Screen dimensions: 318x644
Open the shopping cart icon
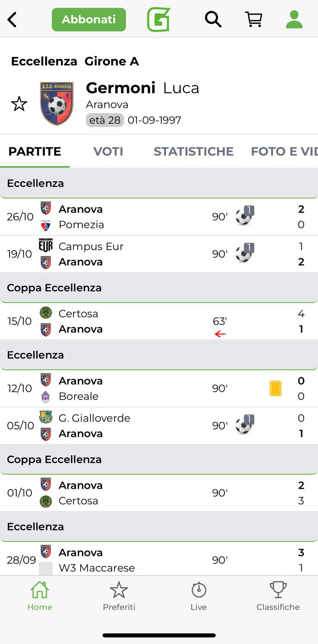pyautogui.click(x=254, y=19)
